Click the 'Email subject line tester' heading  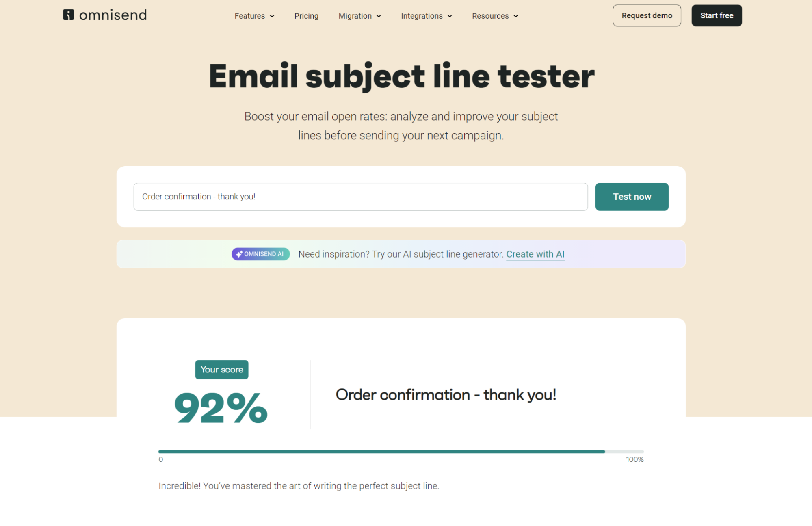(401, 76)
